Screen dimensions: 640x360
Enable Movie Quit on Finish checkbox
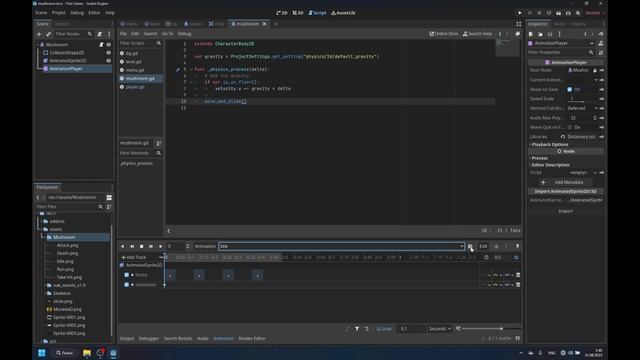click(x=569, y=127)
